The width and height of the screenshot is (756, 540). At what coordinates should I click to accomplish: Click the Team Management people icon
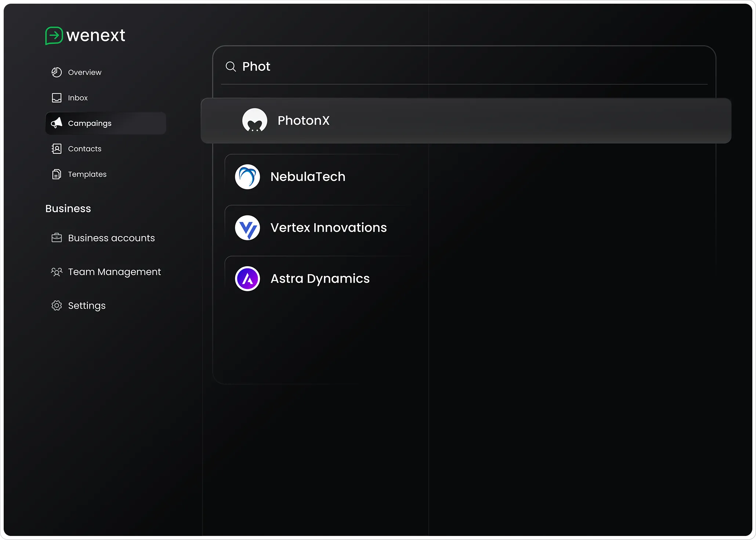[57, 272]
